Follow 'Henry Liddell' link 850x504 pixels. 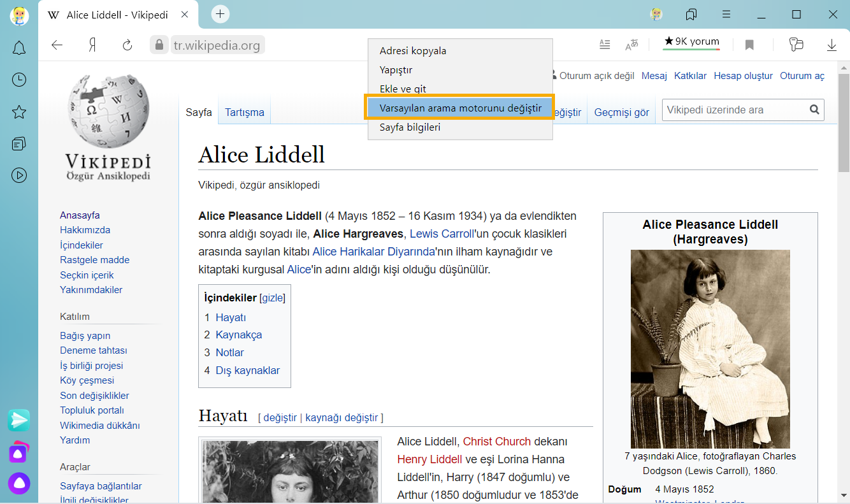coord(429,459)
